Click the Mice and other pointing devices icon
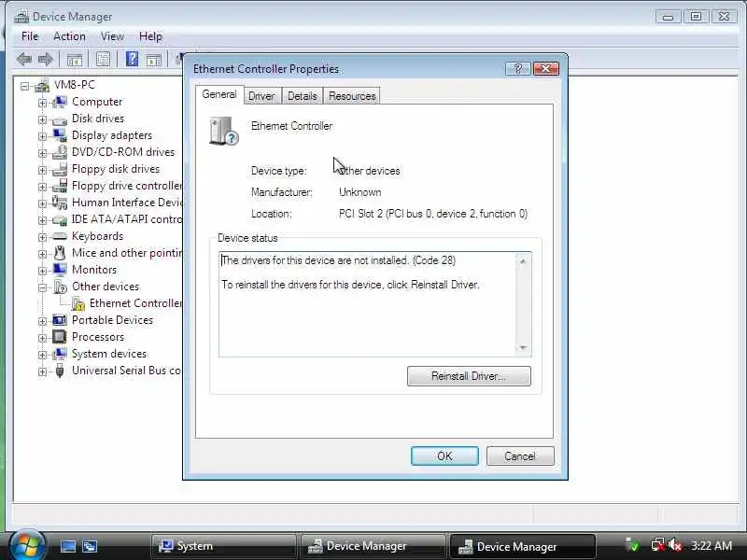Viewport: 747px width, 560px height. coord(60,253)
